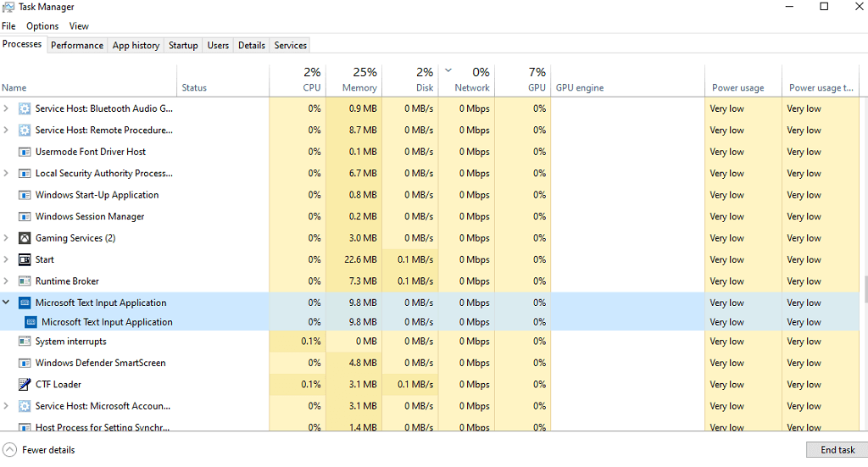The height and width of the screenshot is (467, 868).
Task: Click the CTF Loader pen icon
Action: (x=25, y=385)
